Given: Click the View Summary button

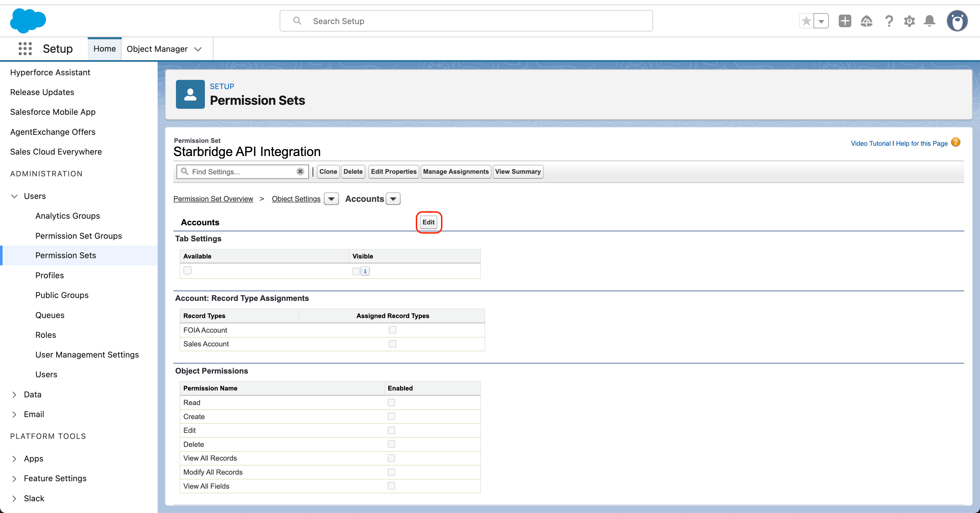Looking at the screenshot, I should point(518,171).
